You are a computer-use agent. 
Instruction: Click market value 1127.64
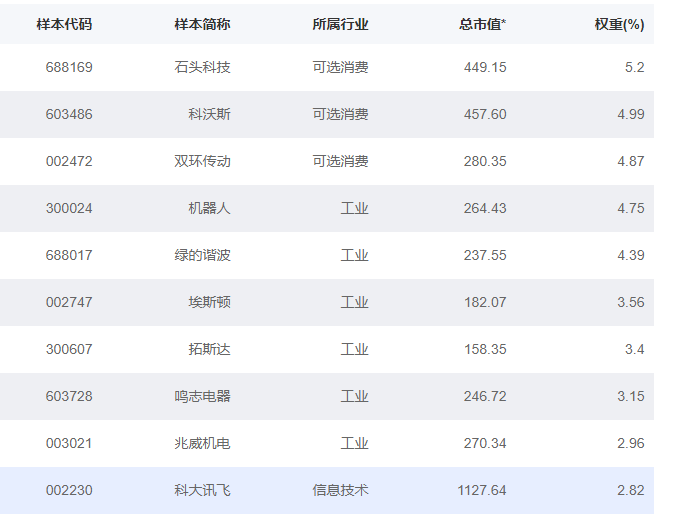(x=482, y=490)
